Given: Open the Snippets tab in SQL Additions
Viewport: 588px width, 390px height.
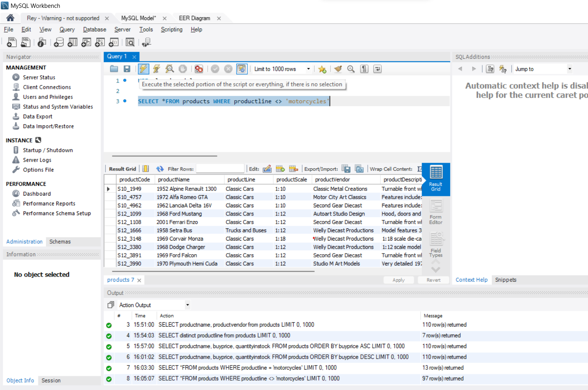Looking at the screenshot, I should point(506,280).
